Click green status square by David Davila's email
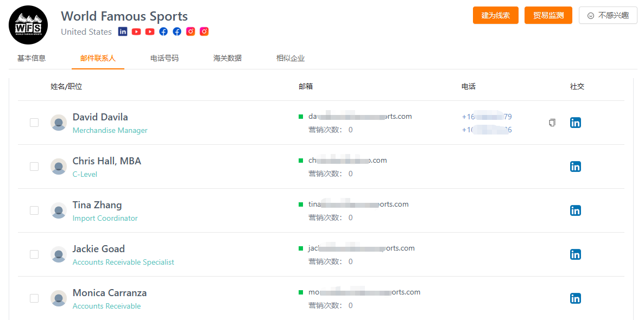644x320 pixels. click(x=301, y=117)
